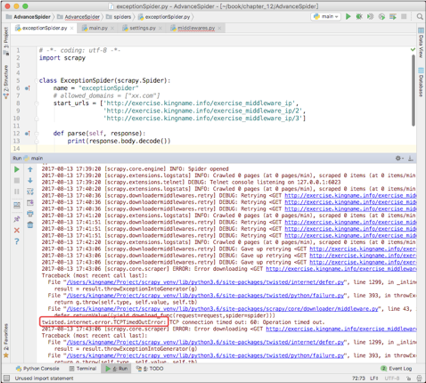The image size is (426, 383).
Task: Click the 'Telnet console listening on 127.0.0.1:6023' log line
Action: [x=191, y=182]
